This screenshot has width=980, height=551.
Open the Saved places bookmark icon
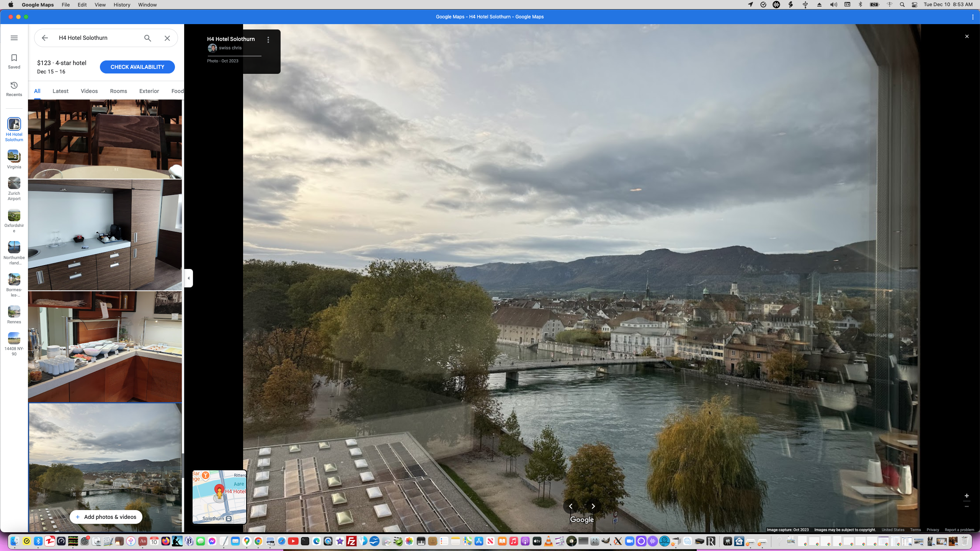point(14,58)
